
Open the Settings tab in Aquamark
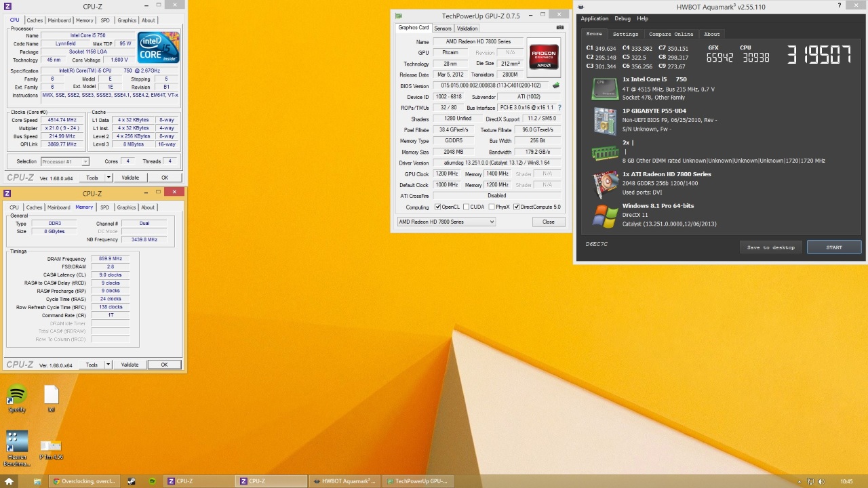(625, 34)
